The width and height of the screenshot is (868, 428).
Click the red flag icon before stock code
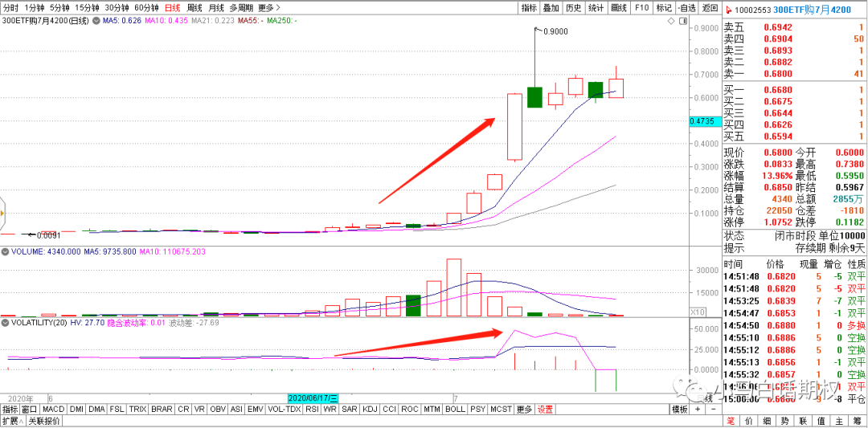(729, 8)
